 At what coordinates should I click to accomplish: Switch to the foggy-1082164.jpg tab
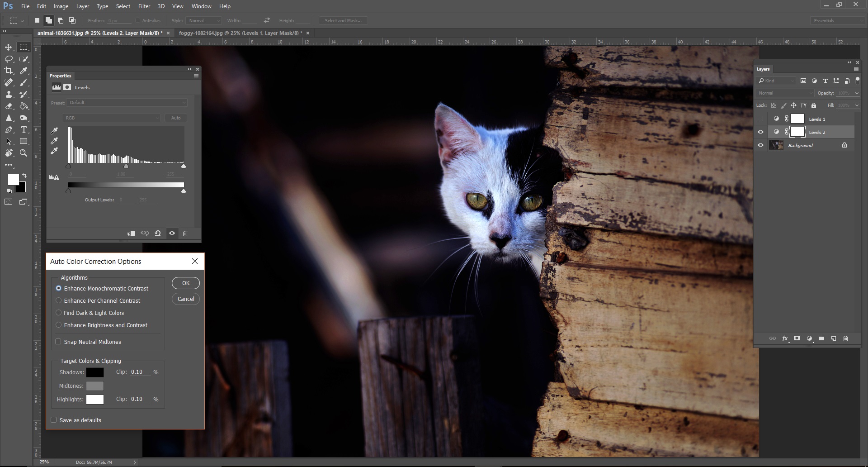240,33
